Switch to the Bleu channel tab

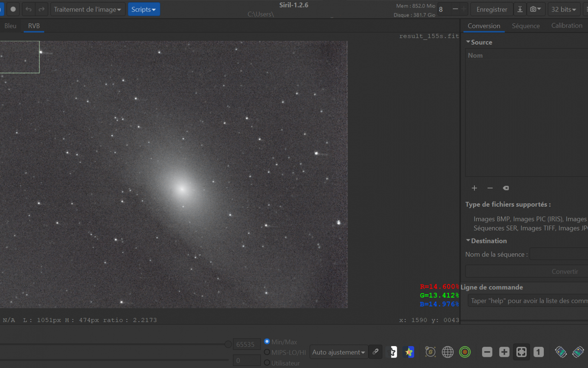point(10,26)
